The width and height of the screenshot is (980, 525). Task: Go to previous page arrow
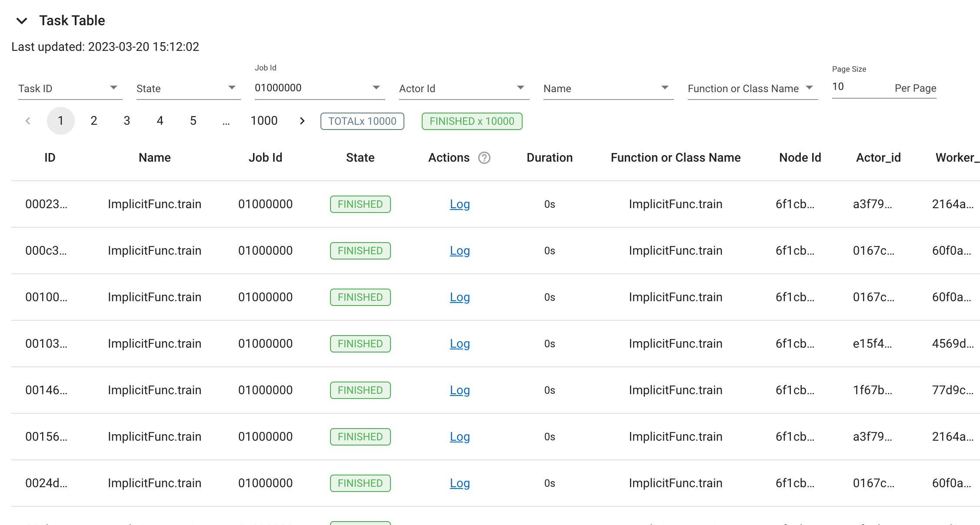pyautogui.click(x=28, y=121)
